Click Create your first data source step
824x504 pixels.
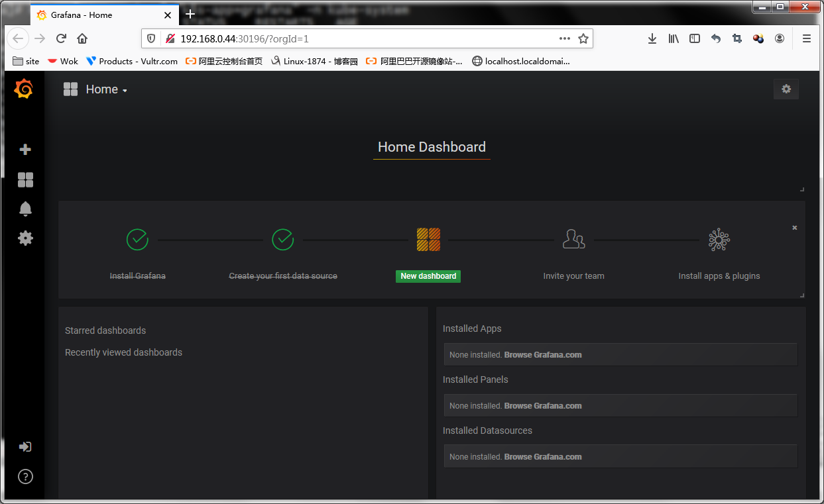[x=283, y=276]
